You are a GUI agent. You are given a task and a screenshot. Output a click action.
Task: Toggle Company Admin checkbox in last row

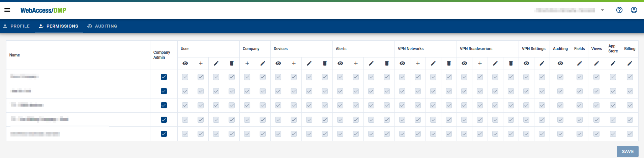click(164, 134)
